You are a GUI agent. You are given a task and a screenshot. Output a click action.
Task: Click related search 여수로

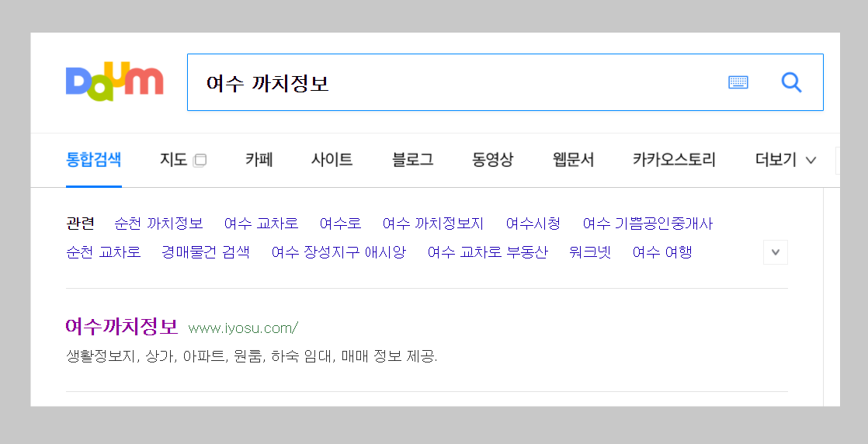point(341,224)
